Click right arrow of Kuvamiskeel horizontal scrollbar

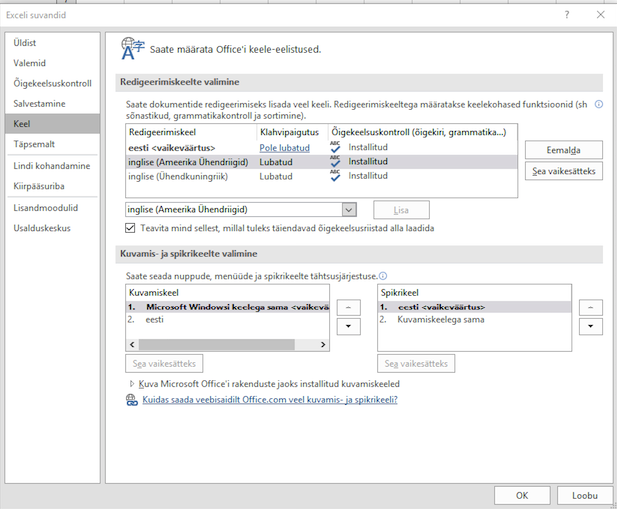click(x=323, y=345)
